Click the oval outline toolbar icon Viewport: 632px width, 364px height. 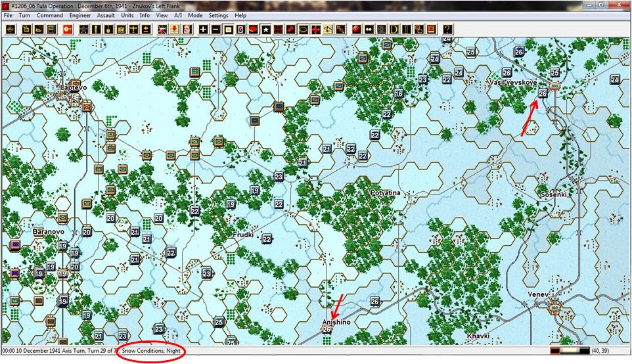(x=303, y=30)
